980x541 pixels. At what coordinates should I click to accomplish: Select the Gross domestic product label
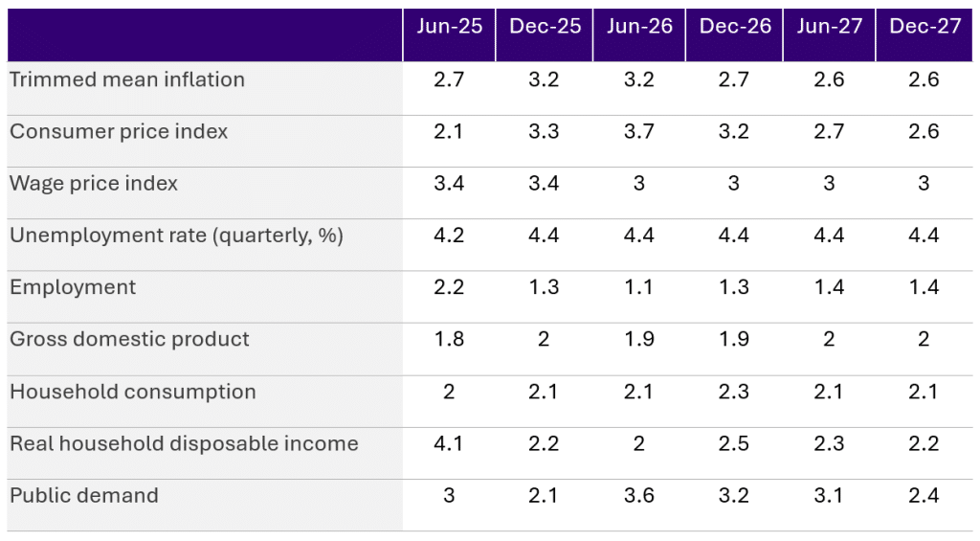(x=129, y=339)
